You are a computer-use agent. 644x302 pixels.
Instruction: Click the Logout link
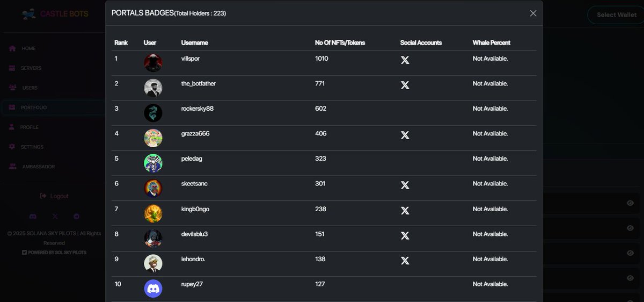click(x=55, y=196)
